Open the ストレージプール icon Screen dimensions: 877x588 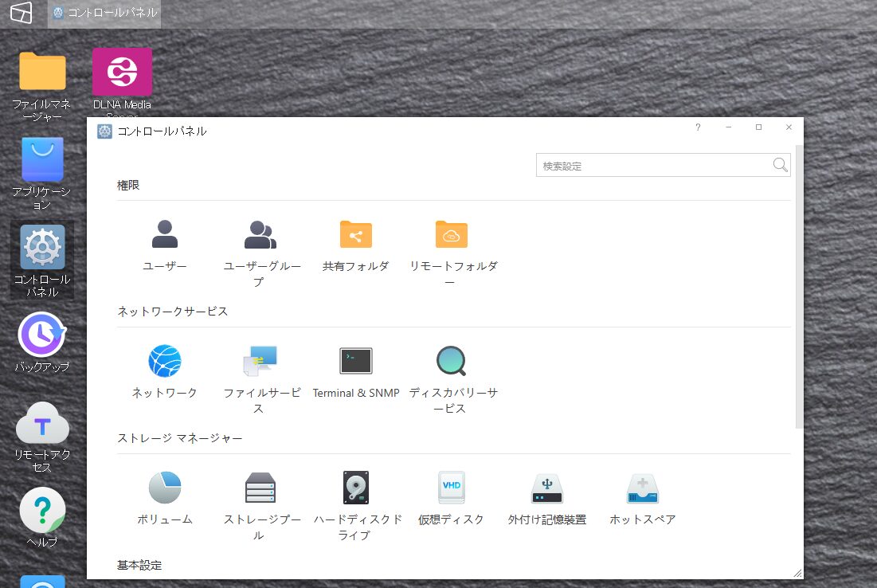click(x=260, y=488)
